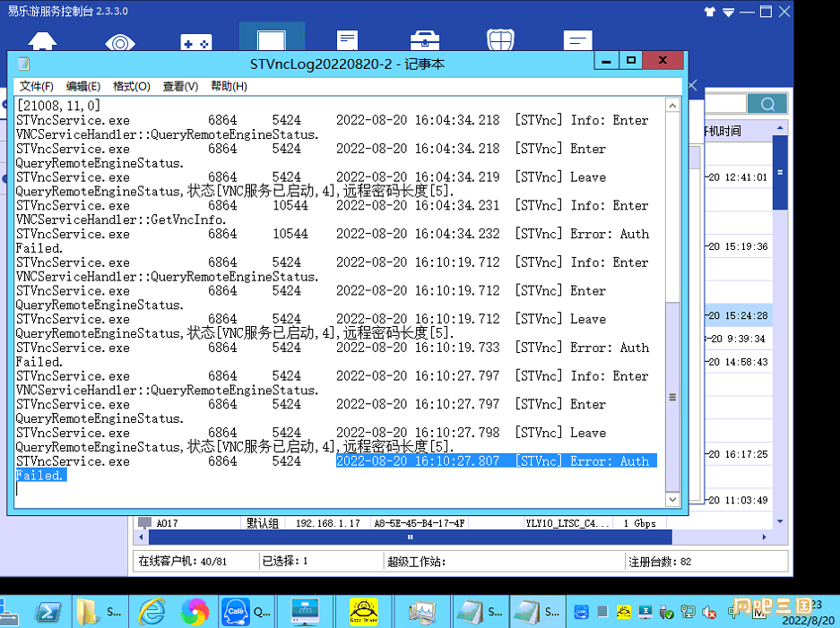Click the highlighted Failed. text on last line
The height and width of the screenshot is (628, 840).
(x=40, y=476)
